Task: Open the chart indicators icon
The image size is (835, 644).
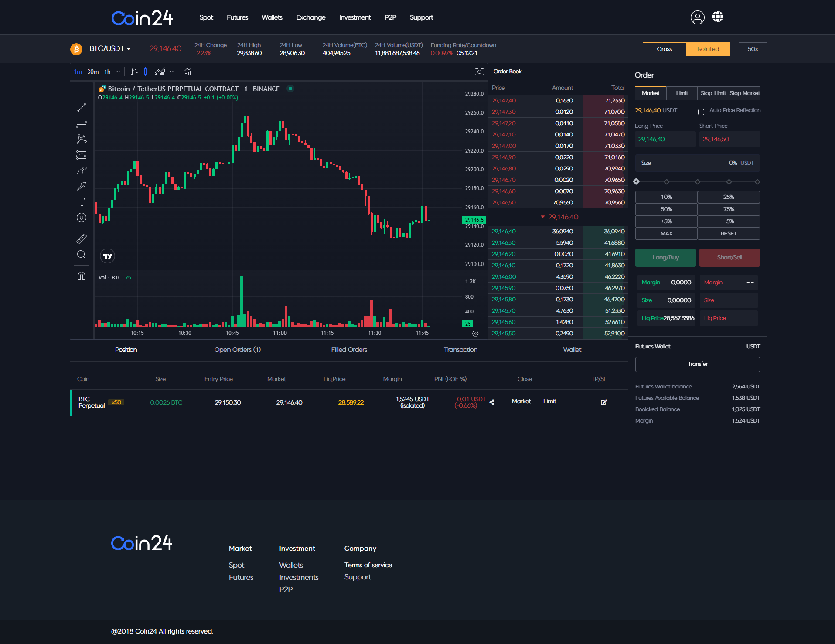Action: (x=188, y=72)
